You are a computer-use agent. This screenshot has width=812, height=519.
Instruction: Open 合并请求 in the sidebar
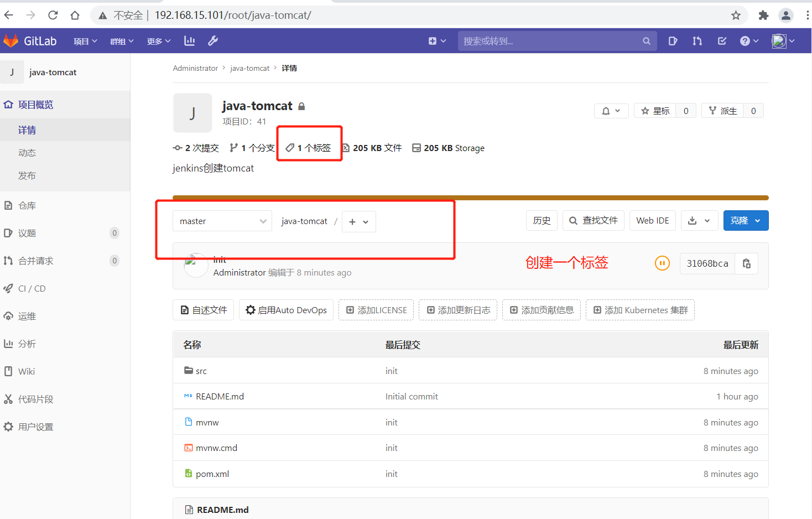tap(65, 261)
